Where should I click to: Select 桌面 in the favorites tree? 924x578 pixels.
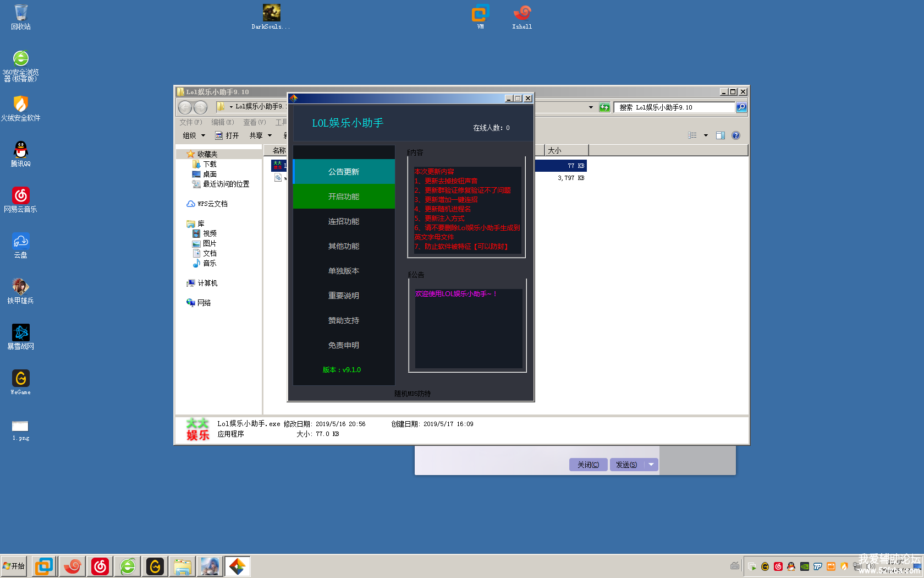(210, 174)
